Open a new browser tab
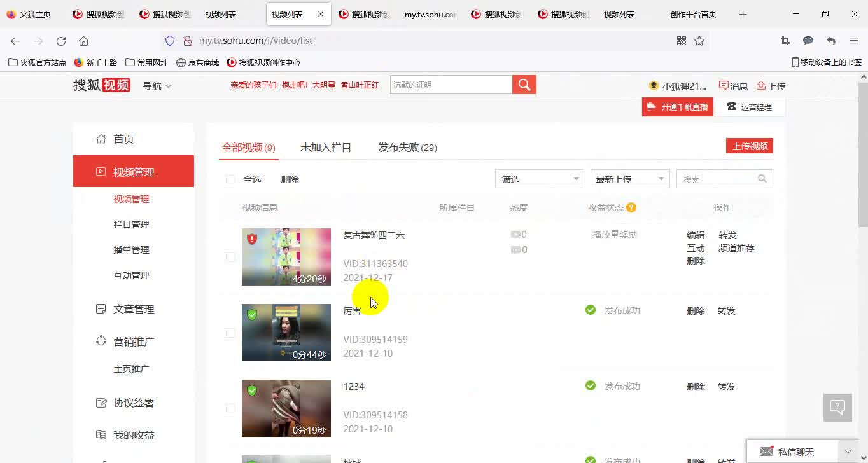The height and width of the screenshot is (463, 868). point(743,14)
